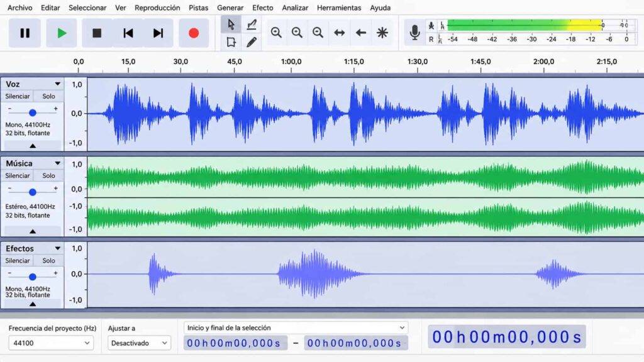Open the Reproducción menu
The width and height of the screenshot is (644, 362).
pyautogui.click(x=157, y=8)
